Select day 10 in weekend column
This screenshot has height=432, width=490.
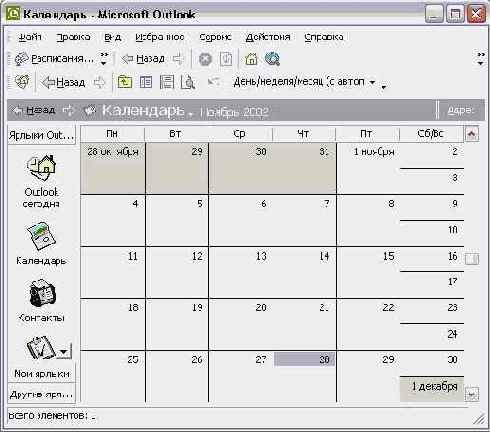(x=432, y=233)
